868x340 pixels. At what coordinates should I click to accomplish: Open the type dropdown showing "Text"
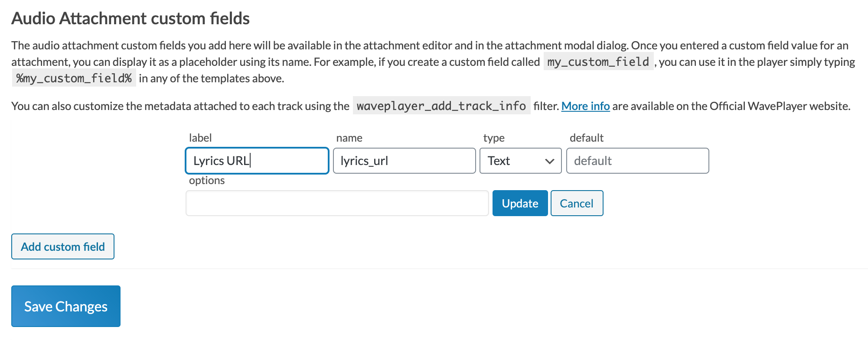pyautogui.click(x=520, y=161)
